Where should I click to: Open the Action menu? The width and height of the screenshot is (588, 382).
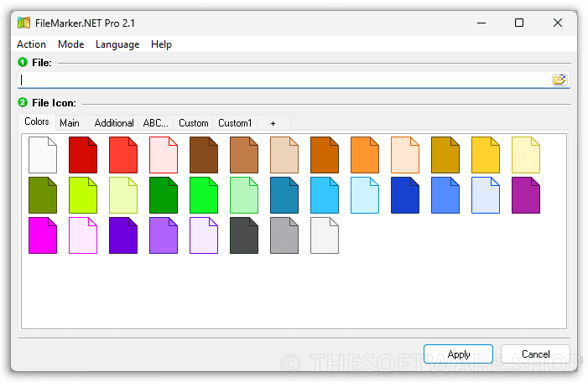coord(32,44)
